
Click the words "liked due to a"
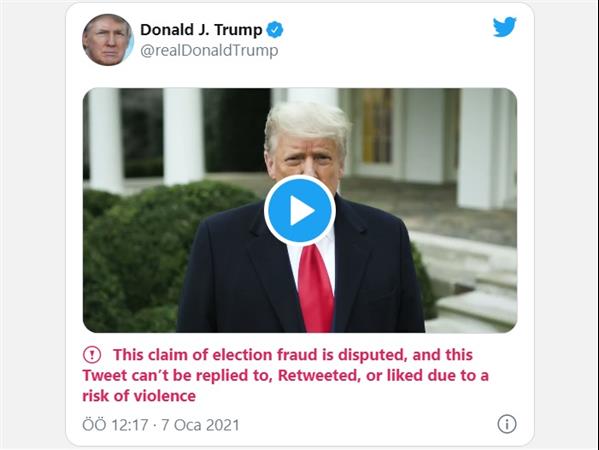(x=438, y=376)
